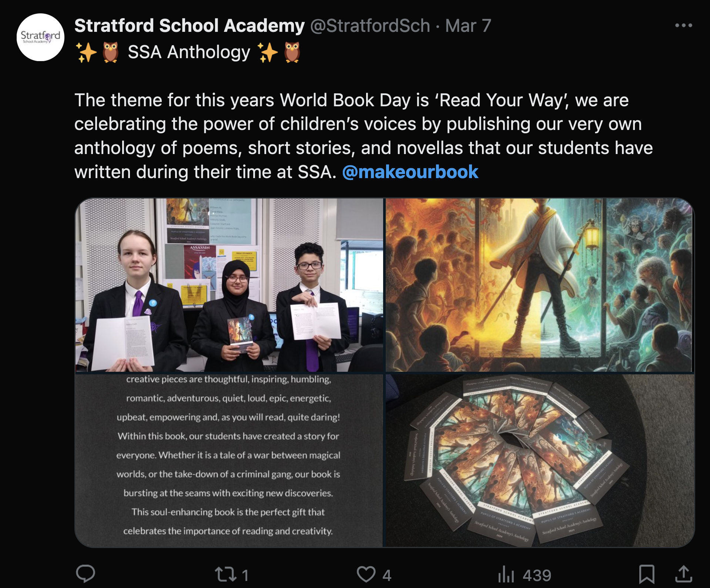Click the Mar 7 timestamp
Viewport: 710px width, 588px height.
(468, 26)
